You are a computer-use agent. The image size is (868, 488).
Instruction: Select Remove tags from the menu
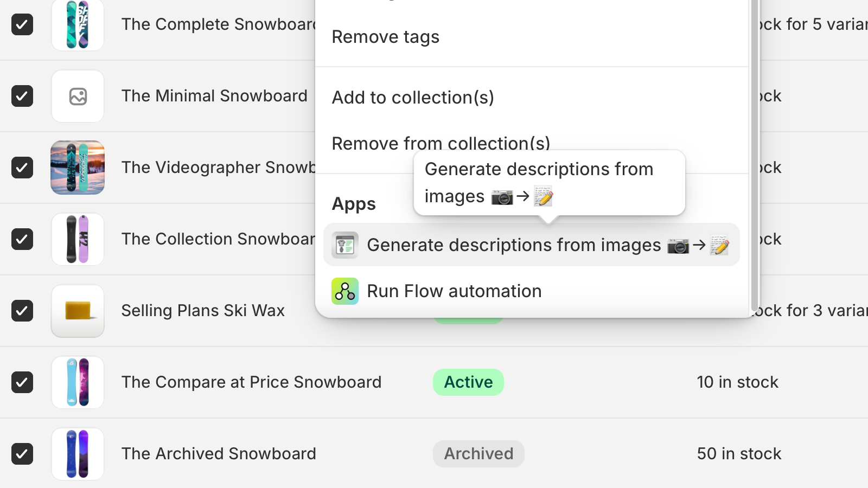pyautogui.click(x=386, y=37)
